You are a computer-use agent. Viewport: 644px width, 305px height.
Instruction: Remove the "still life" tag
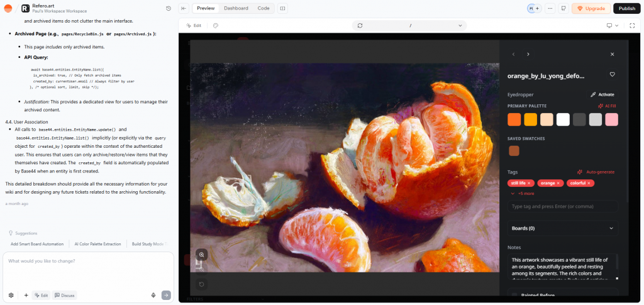click(x=529, y=183)
